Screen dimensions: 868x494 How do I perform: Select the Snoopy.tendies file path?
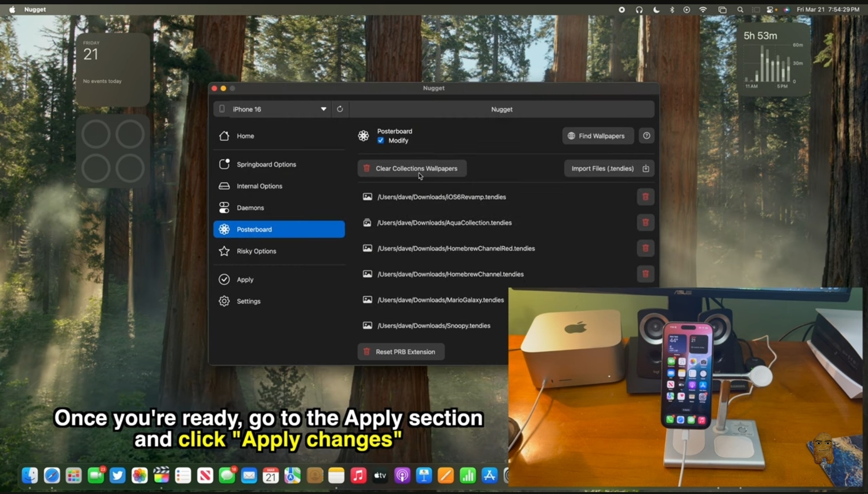click(x=434, y=326)
